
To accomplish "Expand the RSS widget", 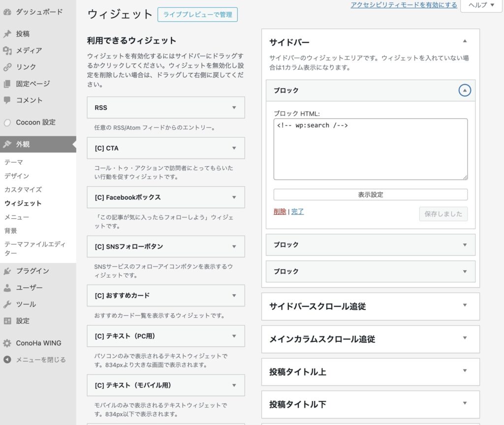I will click(234, 107).
